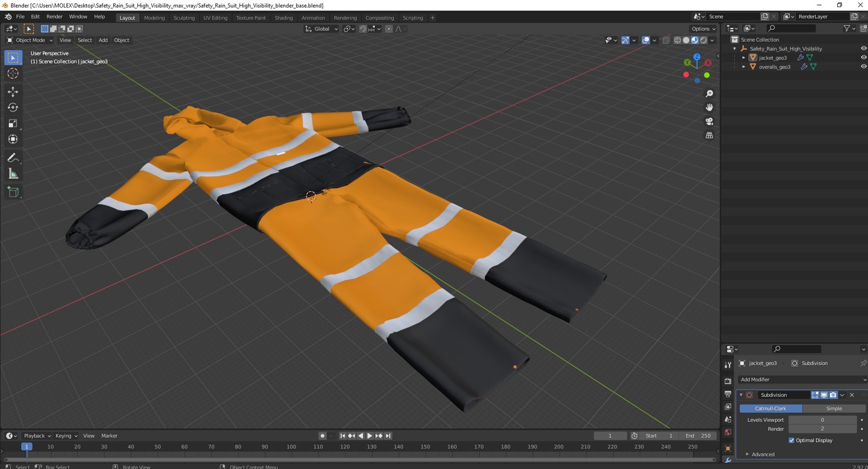The width and height of the screenshot is (868, 469).
Task: Click the Render levels value field
Action: [x=822, y=429]
